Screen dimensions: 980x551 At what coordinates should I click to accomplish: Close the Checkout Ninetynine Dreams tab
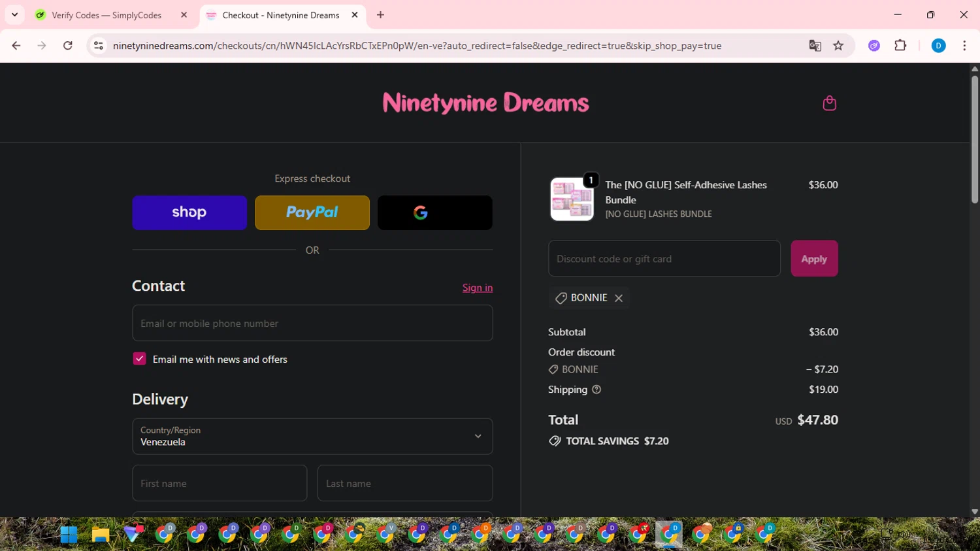pyautogui.click(x=355, y=15)
